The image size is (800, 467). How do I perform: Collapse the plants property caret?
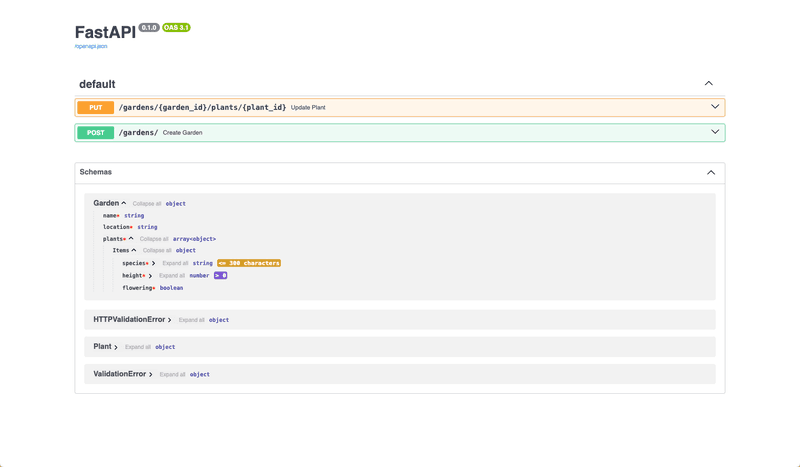click(x=131, y=238)
